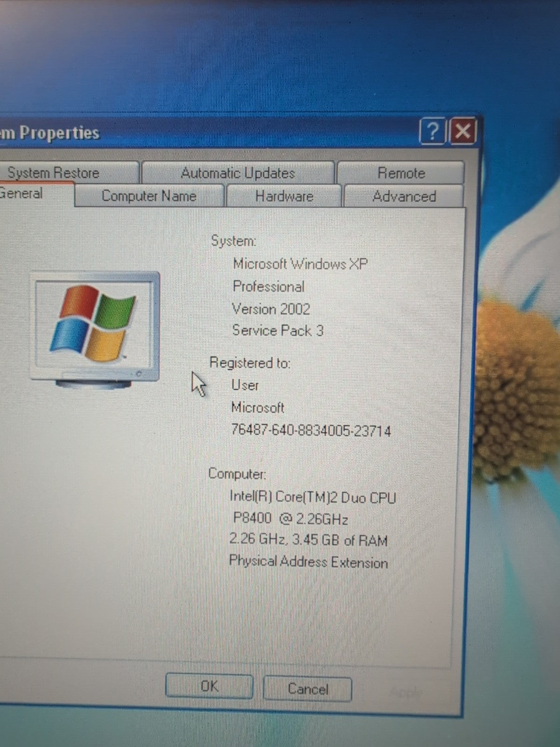Click the product ID 76487-640-8834005-23714
Image resolution: width=560 pixels, height=747 pixels.
tap(311, 430)
